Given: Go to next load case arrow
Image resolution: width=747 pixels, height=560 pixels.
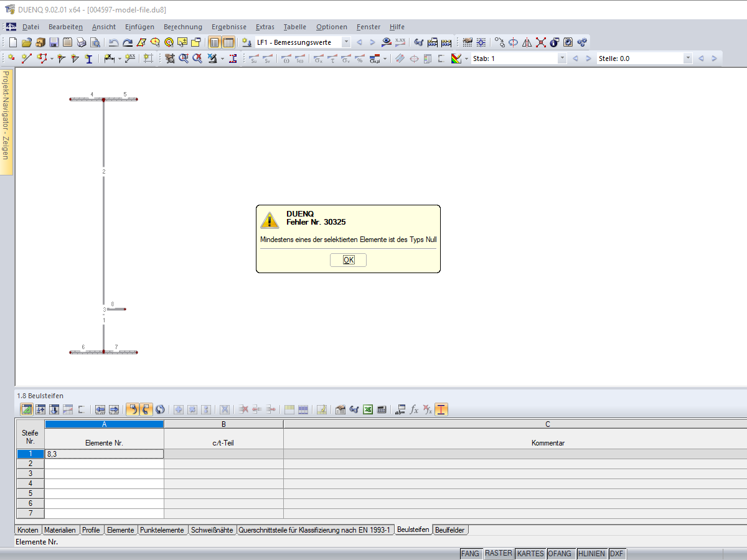Looking at the screenshot, I should [x=372, y=42].
